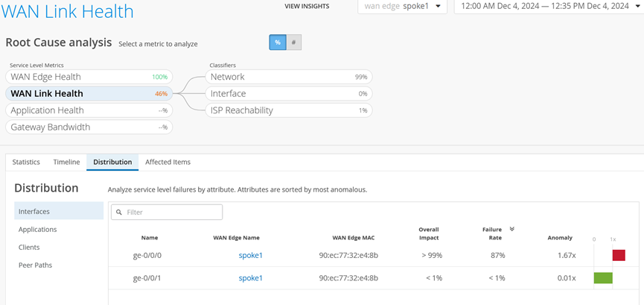Switch to the Statistics tab
644x305 pixels.
(26, 162)
